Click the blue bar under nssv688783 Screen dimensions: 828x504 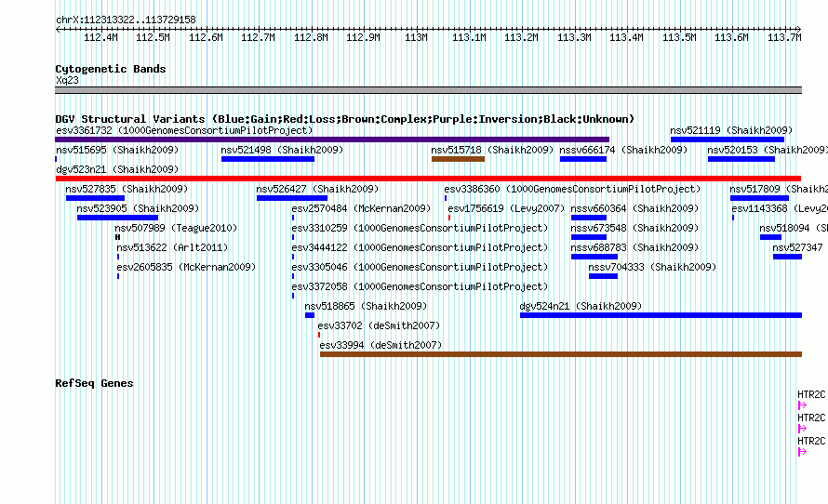tap(594, 257)
